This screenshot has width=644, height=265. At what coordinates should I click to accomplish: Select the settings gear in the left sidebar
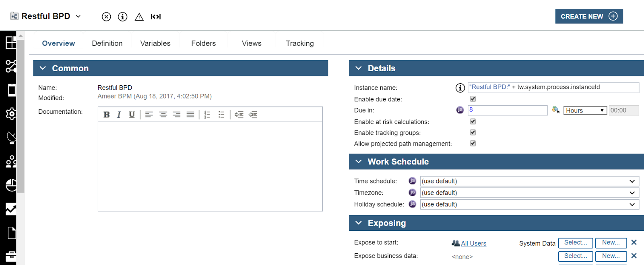point(11,114)
